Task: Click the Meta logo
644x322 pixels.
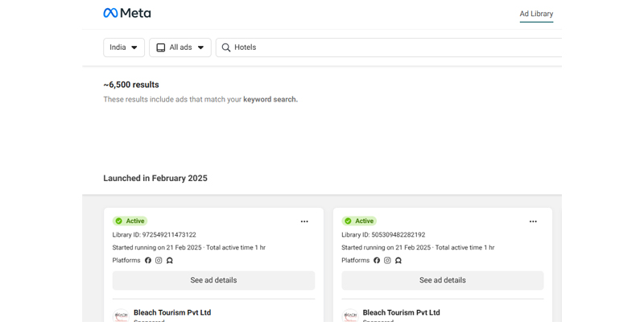Action: (x=127, y=13)
